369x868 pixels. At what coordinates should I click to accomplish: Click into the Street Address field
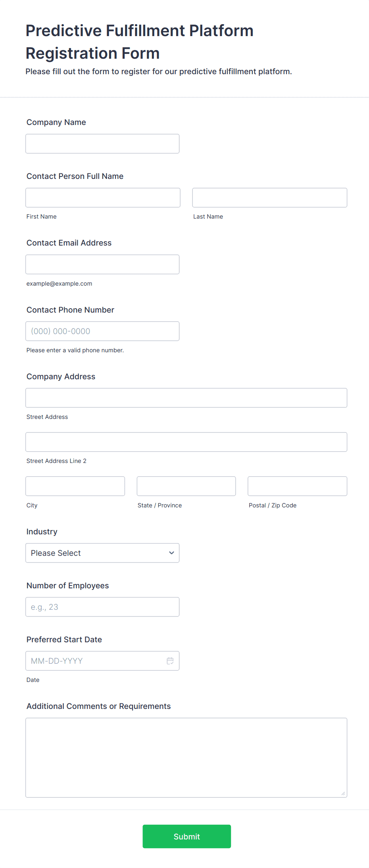click(x=186, y=398)
